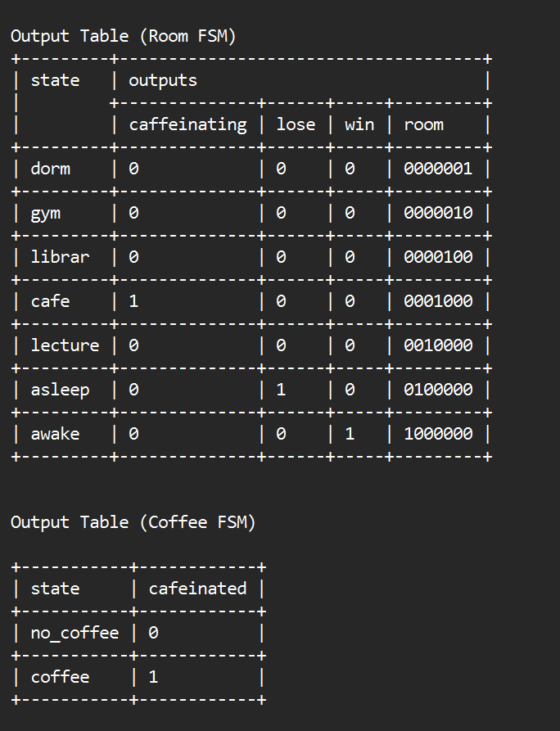Image resolution: width=560 pixels, height=731 pixels.
Task: Click room value 0000010 in gym row
Action: [x=438, y=213]
